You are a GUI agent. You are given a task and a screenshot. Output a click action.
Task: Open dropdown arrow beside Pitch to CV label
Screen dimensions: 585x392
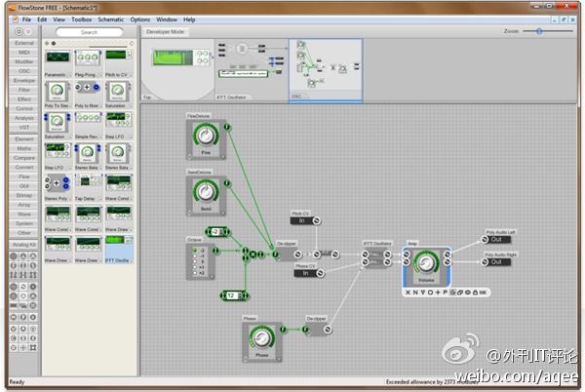point(131,75)
